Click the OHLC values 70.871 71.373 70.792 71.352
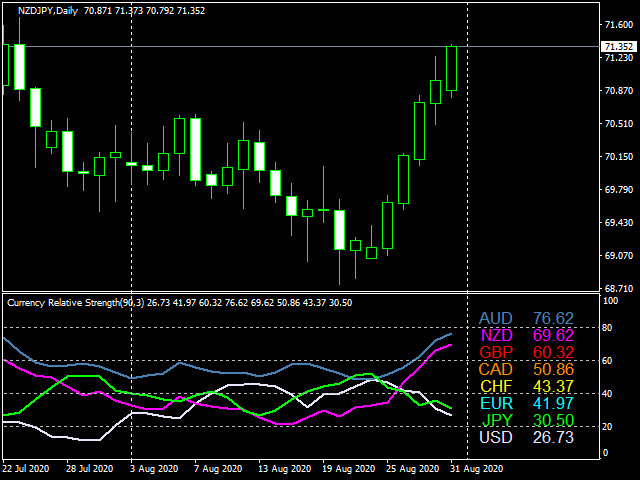This screenshot has height=480, width=640. (x=144, y=11)
